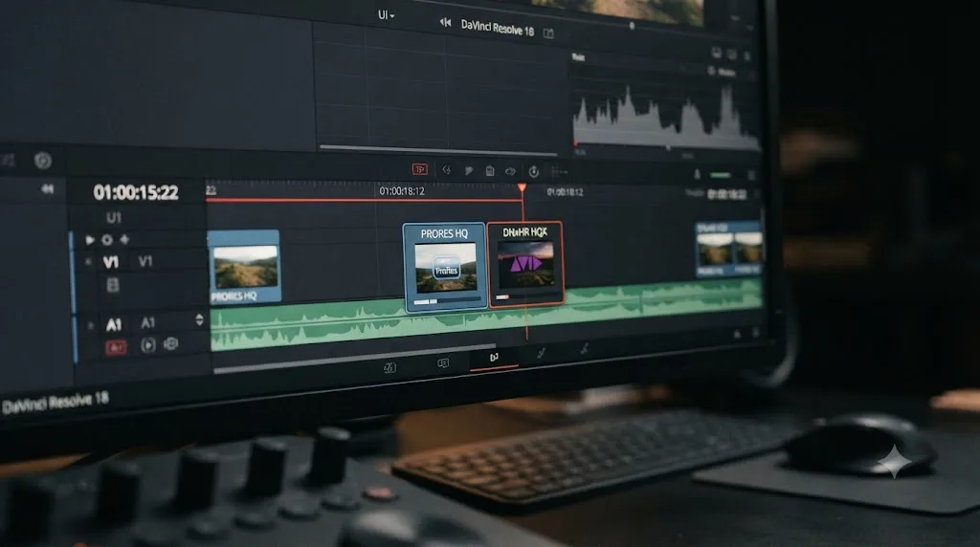Viewport: 980px width, 547px height.
Task: Open the UI dropdown at the top
Action: (386, 15)
